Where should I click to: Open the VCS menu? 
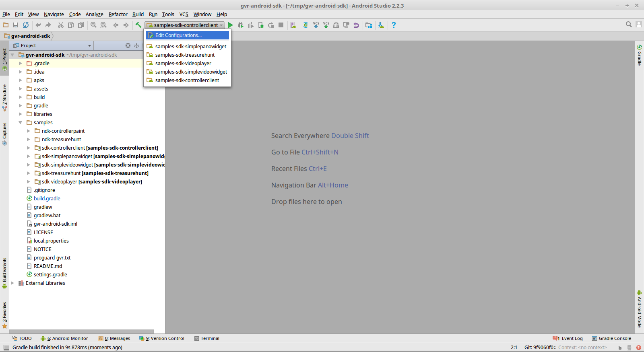[x=184, y=14]
